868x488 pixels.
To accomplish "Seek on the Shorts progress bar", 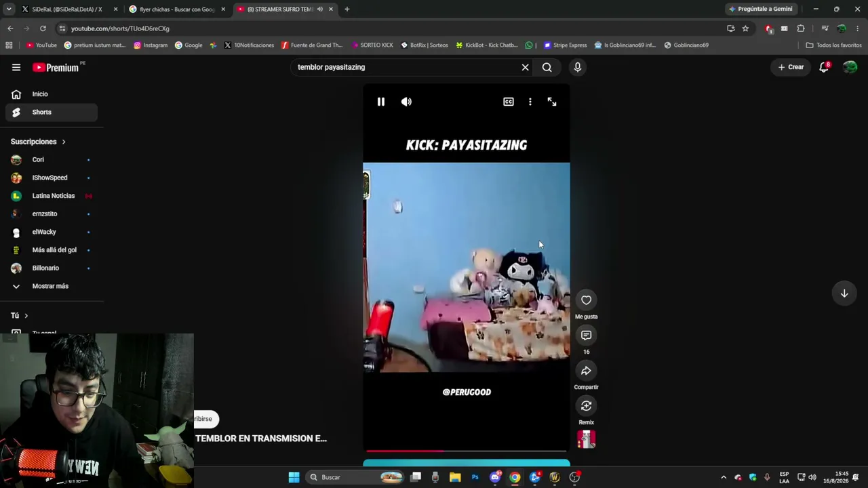I will click(x=467, y=451).
